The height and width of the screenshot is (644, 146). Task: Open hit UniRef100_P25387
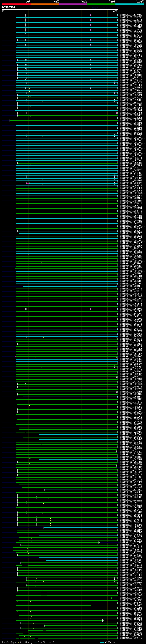tap(131, 178)
